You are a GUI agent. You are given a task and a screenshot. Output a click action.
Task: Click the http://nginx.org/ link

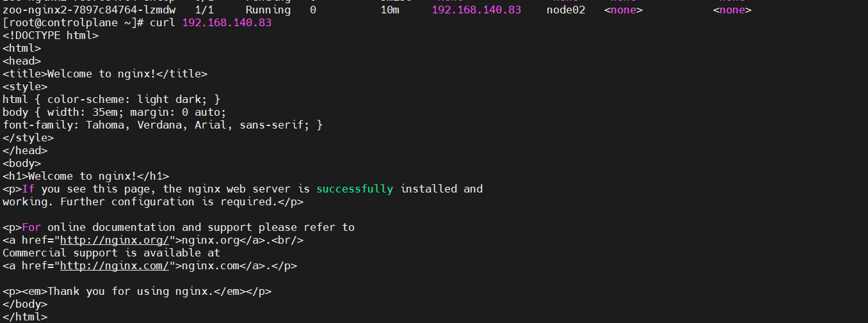[114, 240]
